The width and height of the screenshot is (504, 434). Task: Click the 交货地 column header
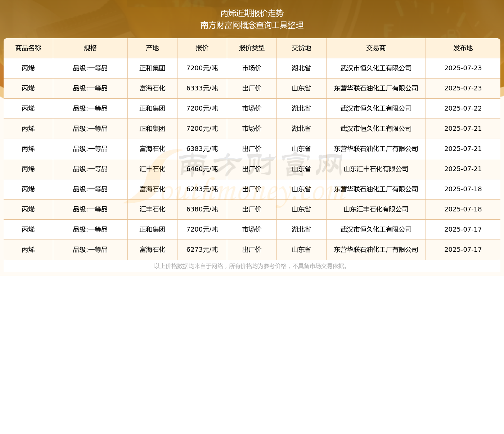[x=301, y=48]
